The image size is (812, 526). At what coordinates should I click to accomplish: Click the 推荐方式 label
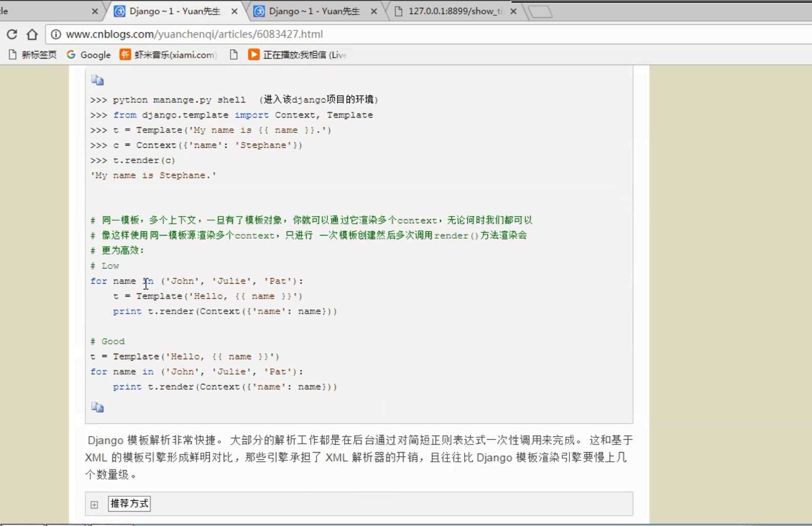click(129, 503)
